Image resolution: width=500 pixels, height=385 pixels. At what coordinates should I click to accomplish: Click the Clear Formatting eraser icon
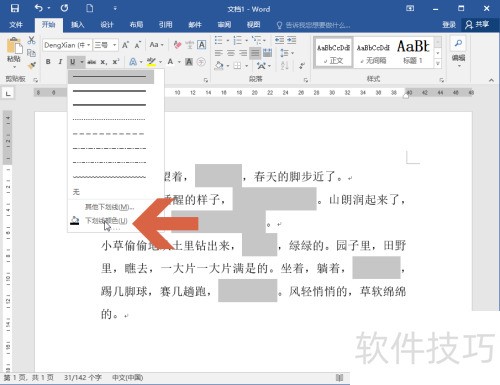click(177, 45)
